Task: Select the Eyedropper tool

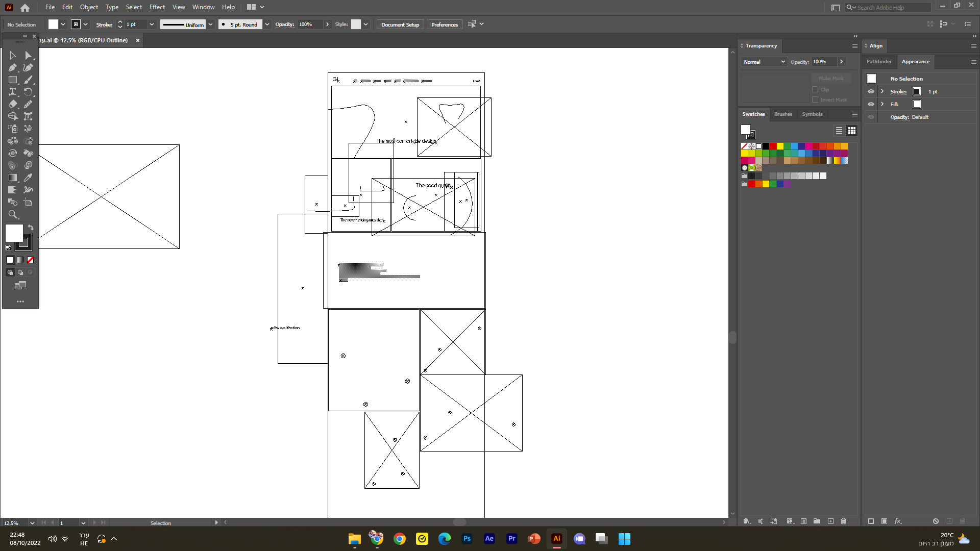Action: 28,178
